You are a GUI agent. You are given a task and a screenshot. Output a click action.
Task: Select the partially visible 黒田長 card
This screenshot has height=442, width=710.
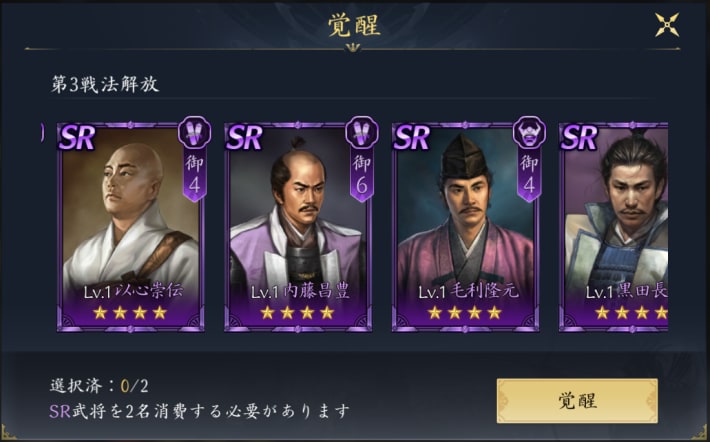pyautogui.click(x=614, y=226)
